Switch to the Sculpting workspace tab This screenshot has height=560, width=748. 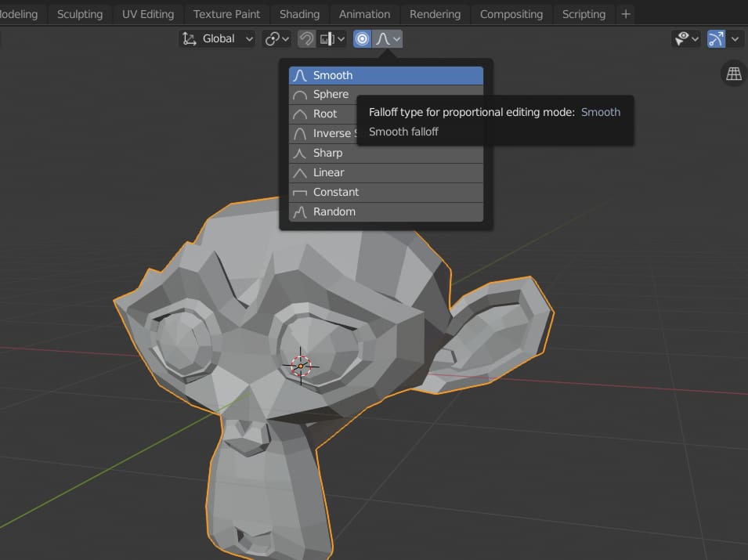(80, 14)
